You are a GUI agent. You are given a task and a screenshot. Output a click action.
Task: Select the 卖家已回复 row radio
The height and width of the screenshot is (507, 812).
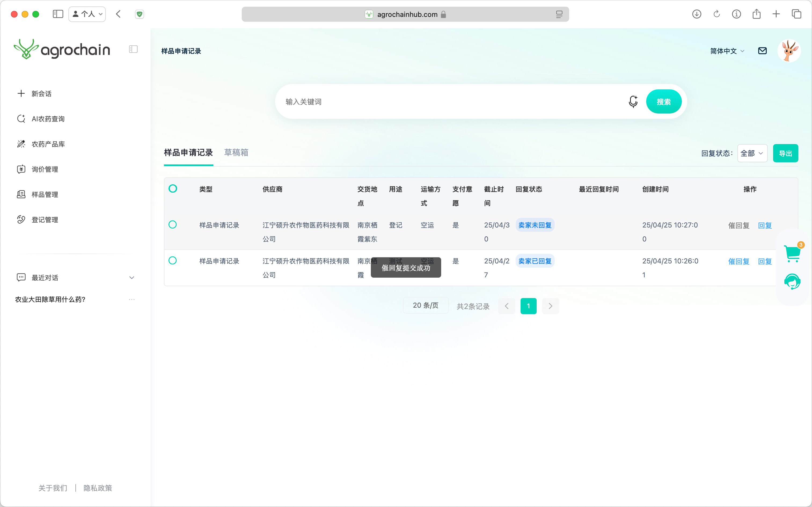[172, 260]
